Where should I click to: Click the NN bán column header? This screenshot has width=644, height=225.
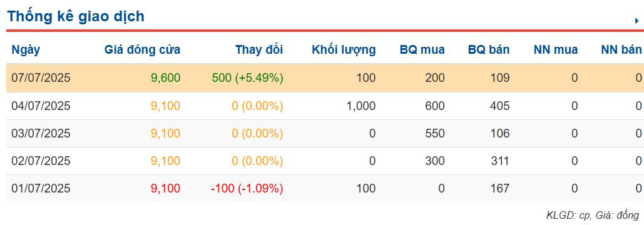pyautogui.click(x=621, y=50)
